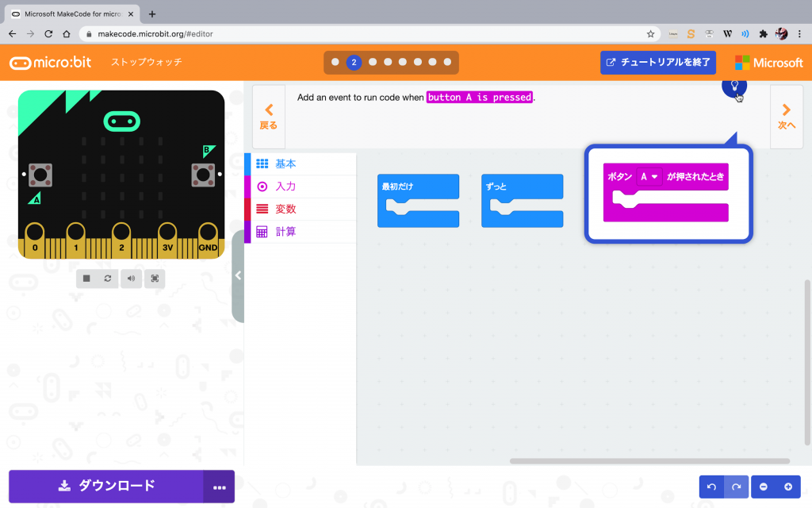The height and width of the screenshot is (508, 812).
Task: Zoom in on the block workspace
Action: 787,487
